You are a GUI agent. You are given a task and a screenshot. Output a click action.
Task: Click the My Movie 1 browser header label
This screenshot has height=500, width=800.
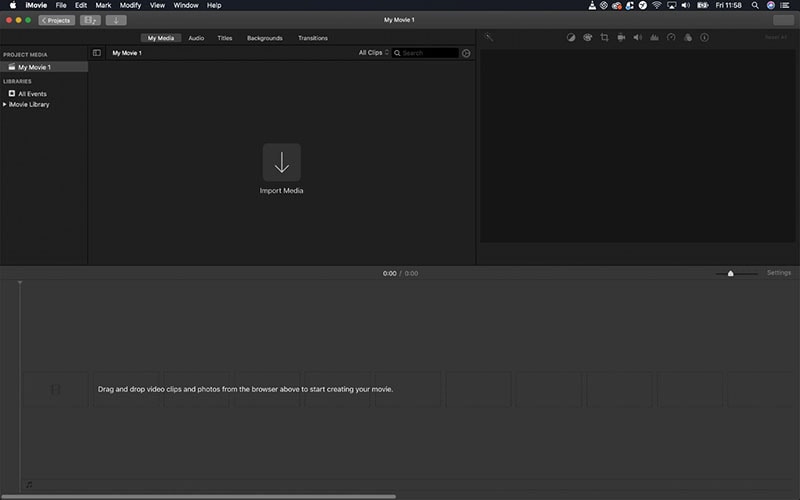point(127,53)
